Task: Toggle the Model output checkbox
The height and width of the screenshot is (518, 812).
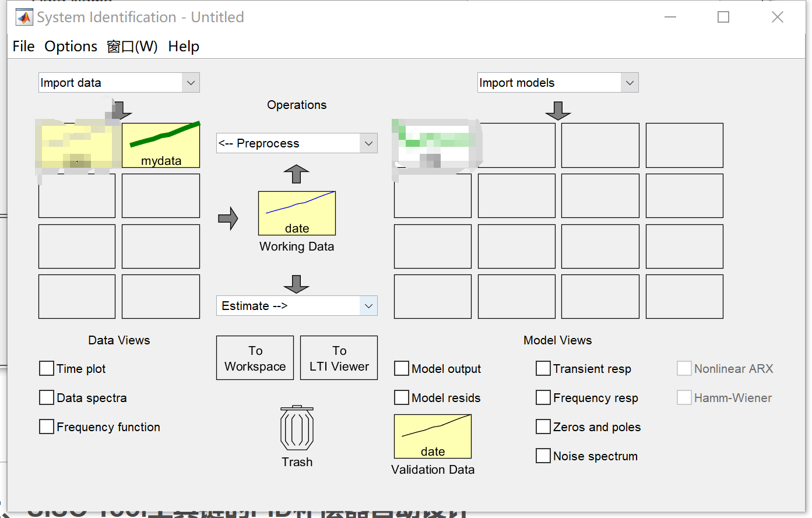Action: [x=402, y=368]
